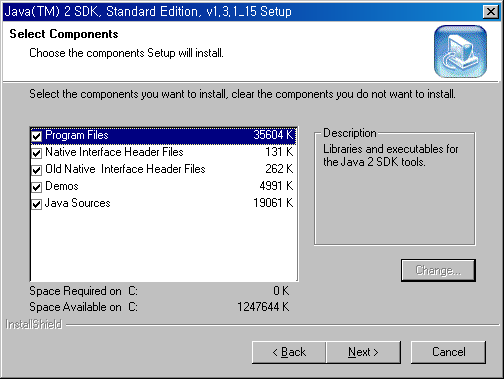504x379 pixels.
Task: Cancel the Java SDK setup
Action: [x=448, y=352]
